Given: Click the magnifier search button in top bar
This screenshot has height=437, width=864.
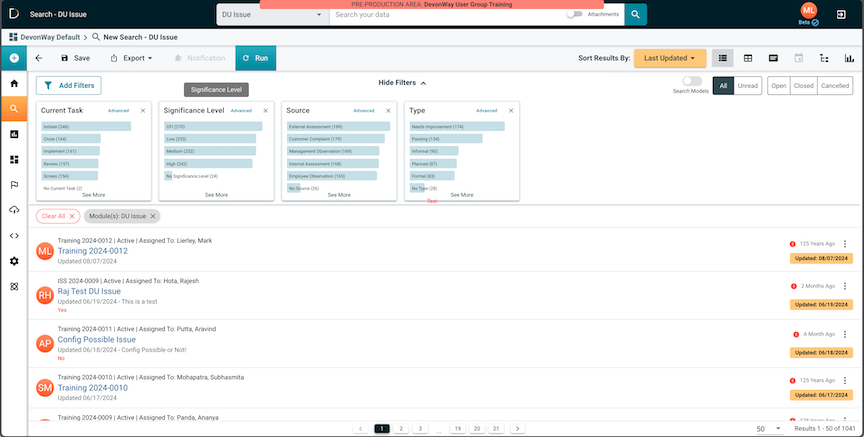Looking at the screenshot, I should [x=635, y=14].
